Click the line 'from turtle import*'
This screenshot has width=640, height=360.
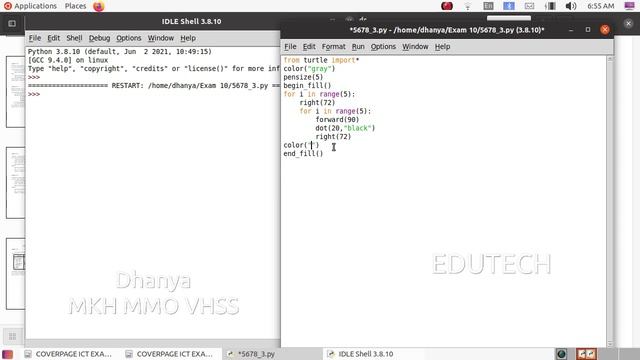321,60
